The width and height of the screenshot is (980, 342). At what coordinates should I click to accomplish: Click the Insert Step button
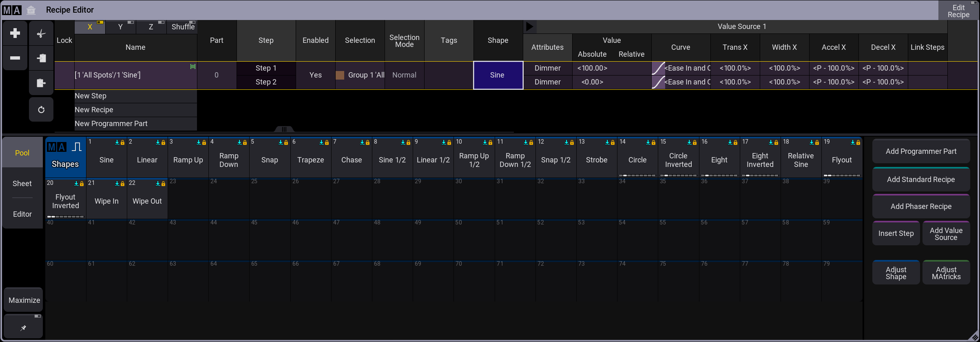tap(896, 233)
